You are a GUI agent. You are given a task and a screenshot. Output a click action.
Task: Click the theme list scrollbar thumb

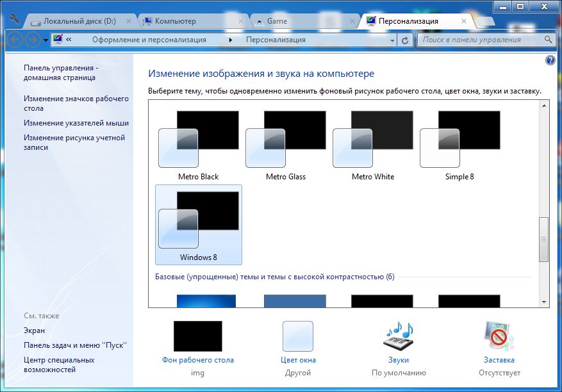tap(543, 239)
